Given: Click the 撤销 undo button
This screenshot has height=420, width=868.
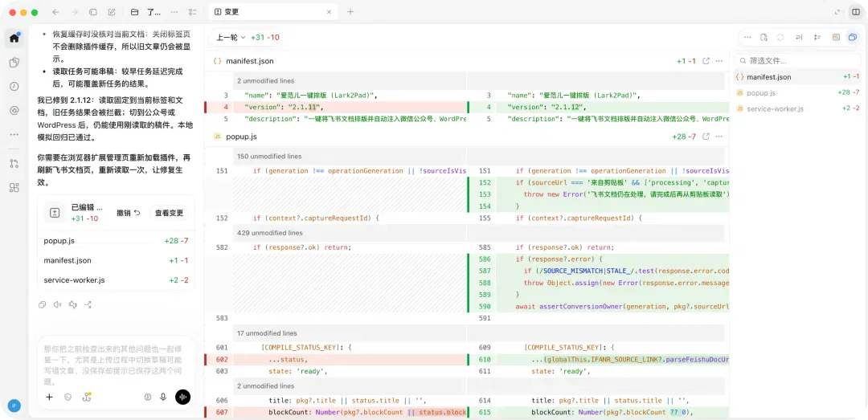Looking at the screenshot, I should pos(129,213).
